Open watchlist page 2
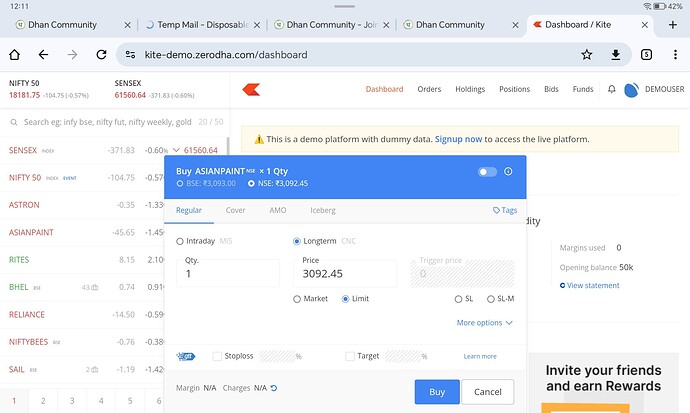 [x=43, y=401]
